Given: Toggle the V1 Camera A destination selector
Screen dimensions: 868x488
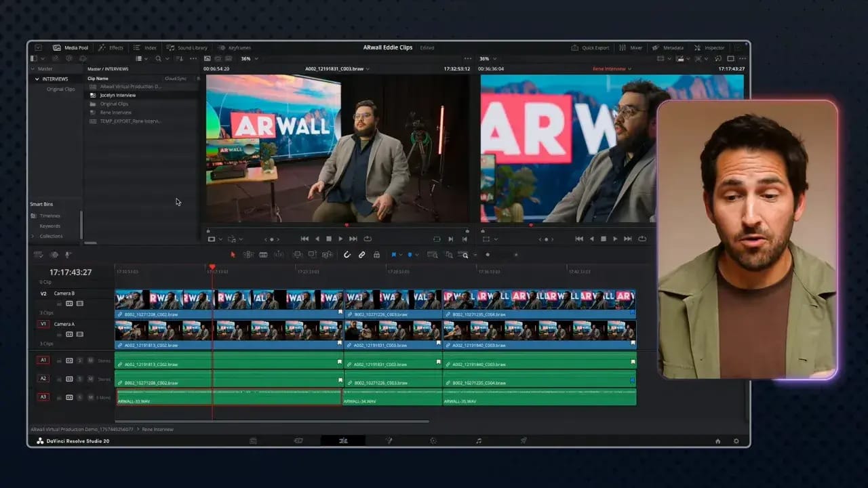Looking at the screenshot, I should click(x=43, y=324).
